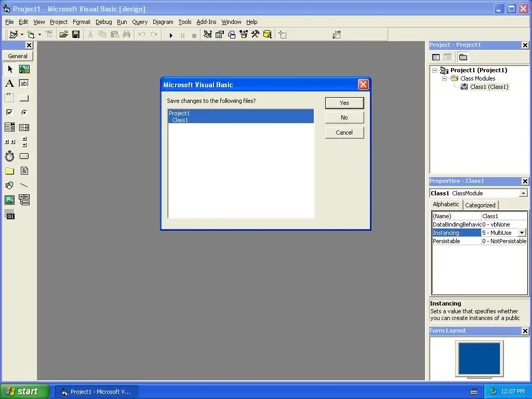Click Yes to save changes
The height and width of the screenshot is (399, 532).
pos(344,103)
